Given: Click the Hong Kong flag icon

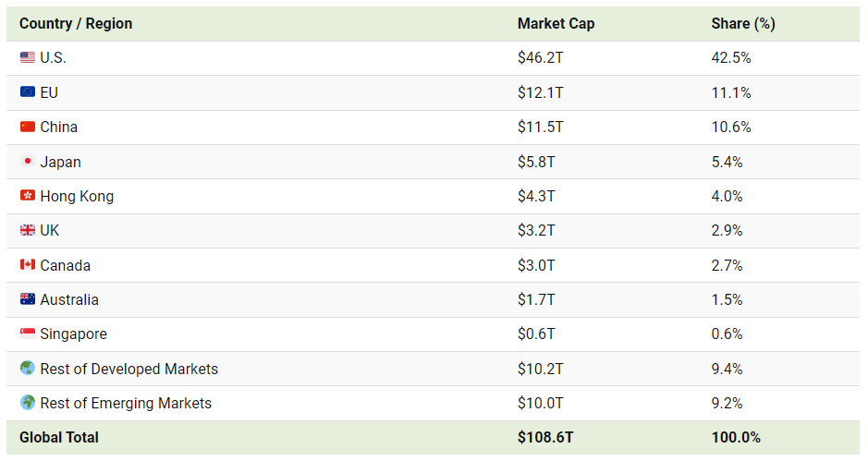Looking at the screenshot, I should pos(28,196).
